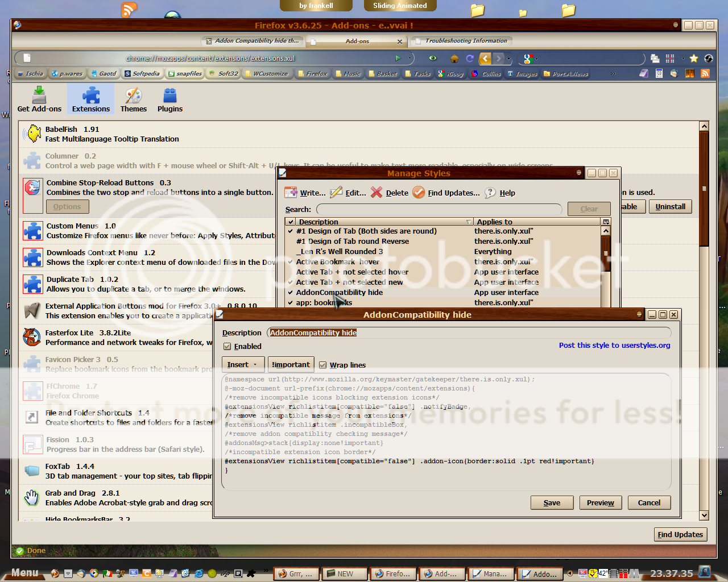728x582 pixels.
Task: Click the Manage Styles search field
Action: pyautogui.click(x=439, y=209)
